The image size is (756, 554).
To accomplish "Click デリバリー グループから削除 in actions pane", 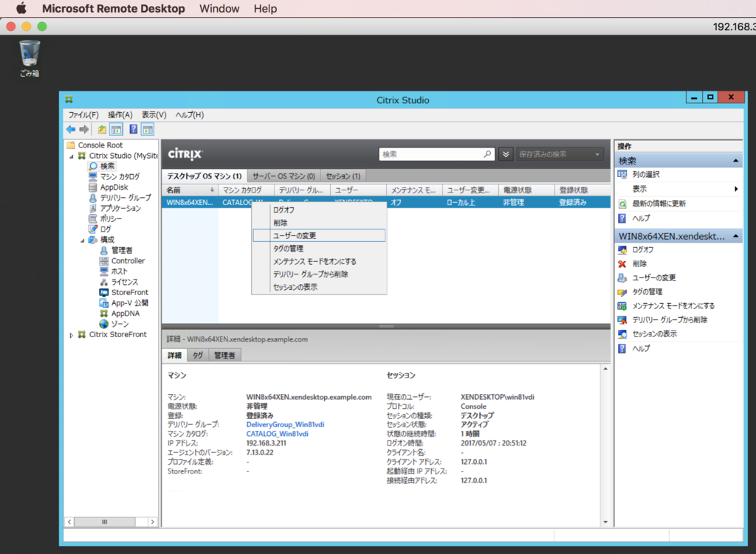I will (x=670, y=319).
